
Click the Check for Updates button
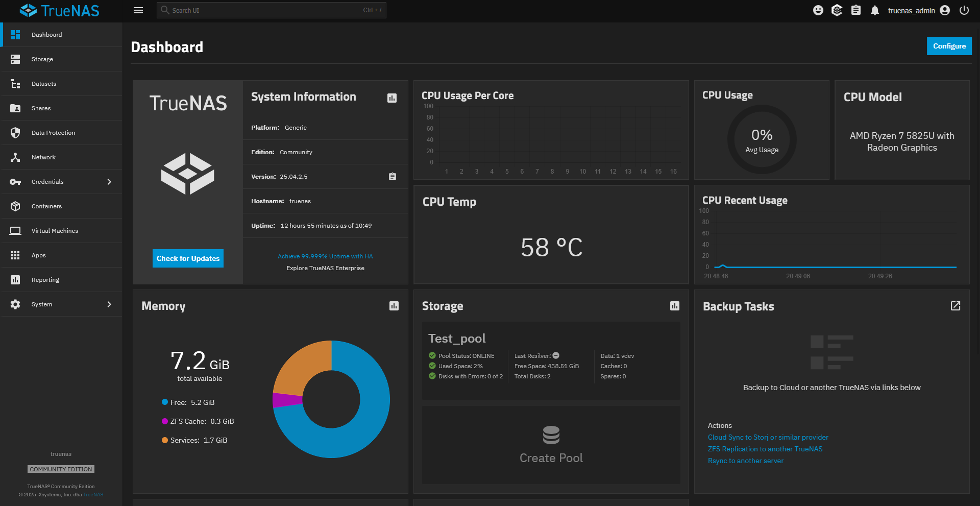point(188,258)
